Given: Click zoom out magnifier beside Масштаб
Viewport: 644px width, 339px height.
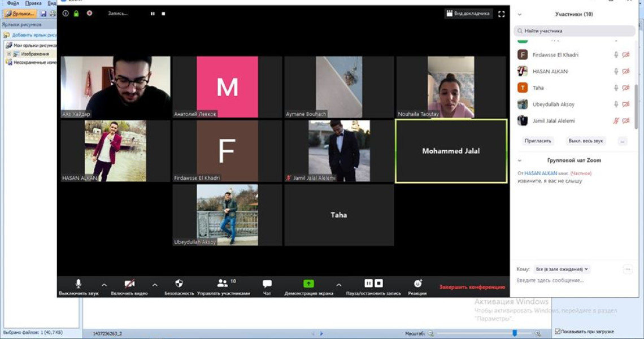Looking at the screenshot, I should point(430,333).
